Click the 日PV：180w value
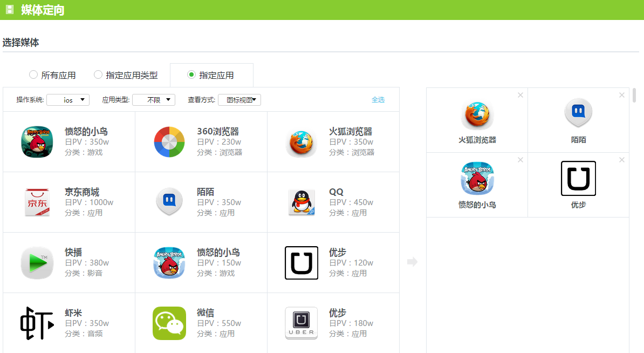Image resolution: width=644 pixels, height=353 pixels. (351, 323)
